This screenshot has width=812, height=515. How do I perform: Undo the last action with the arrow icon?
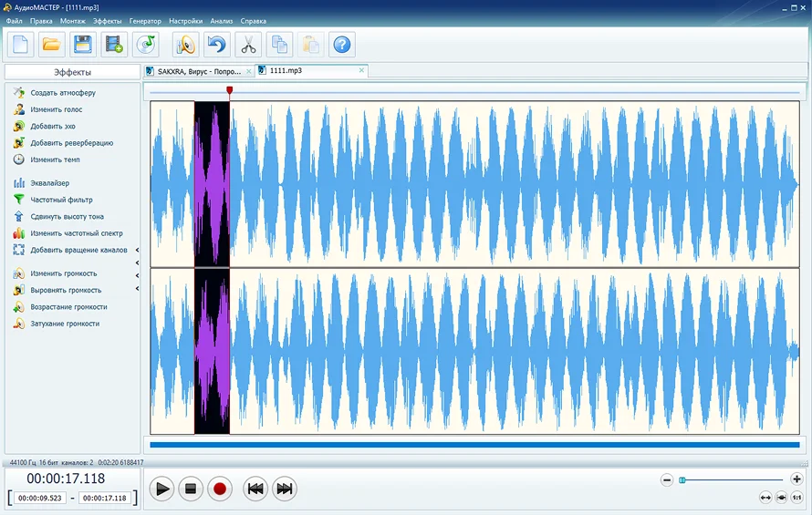pos(216,44)
